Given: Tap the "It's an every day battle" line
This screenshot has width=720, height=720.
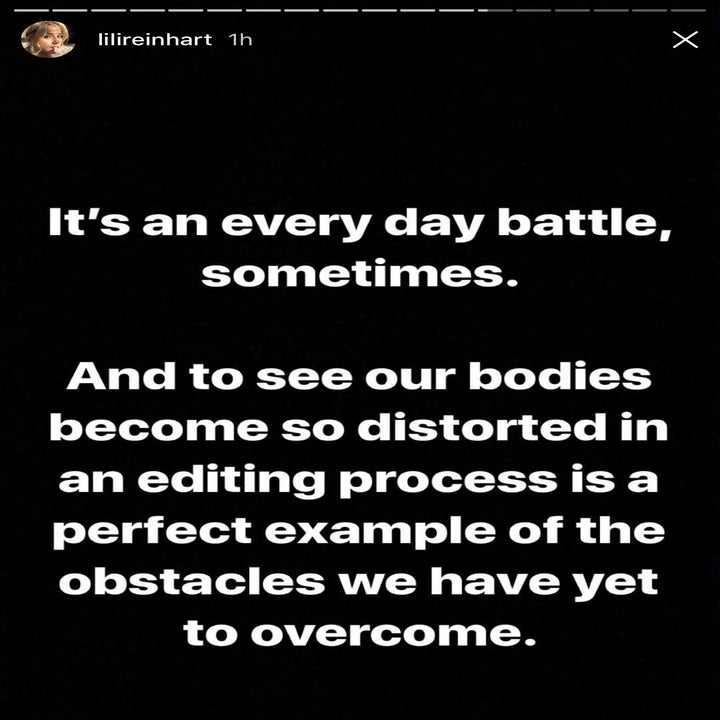Looking at the screenshot, I should pyautogui.click(x=360, y=224).
